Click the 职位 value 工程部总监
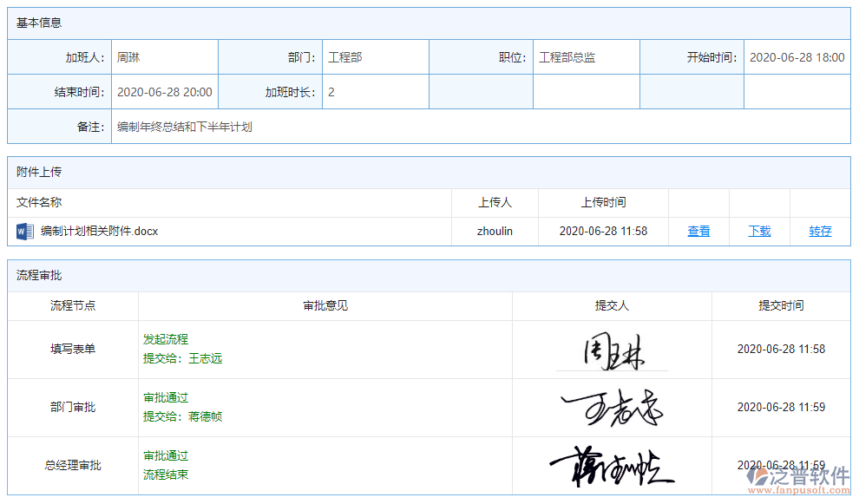 pyautogui.click(x=567, y=57)
